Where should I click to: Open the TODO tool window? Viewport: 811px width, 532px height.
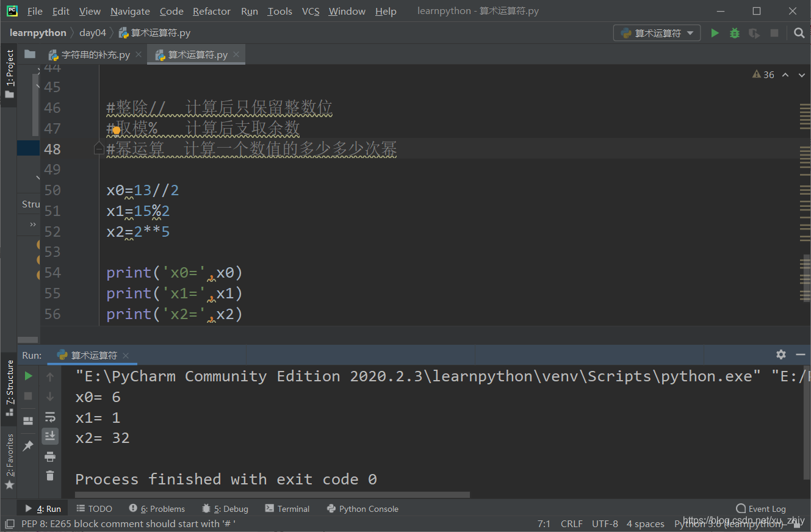pyautogui.click(x=94, y=509)
